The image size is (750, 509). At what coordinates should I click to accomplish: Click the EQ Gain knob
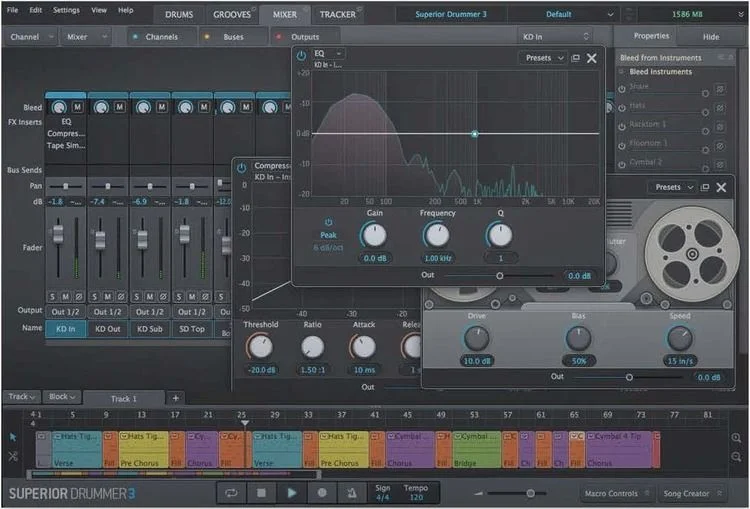coord(375,235)
